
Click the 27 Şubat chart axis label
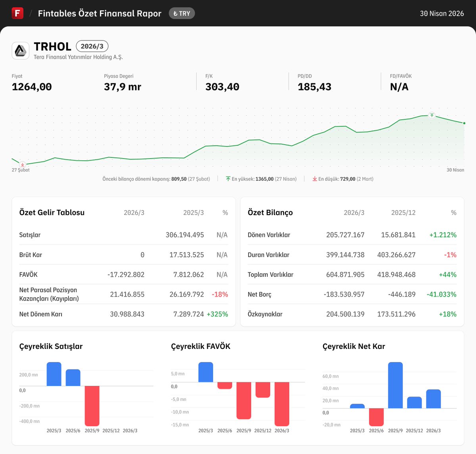tap(21, 170)
